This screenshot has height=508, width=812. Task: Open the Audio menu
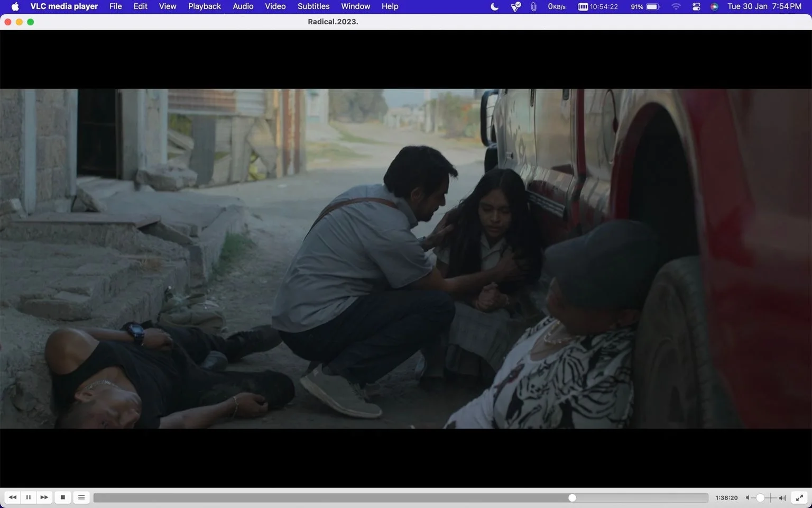[243, 6]
